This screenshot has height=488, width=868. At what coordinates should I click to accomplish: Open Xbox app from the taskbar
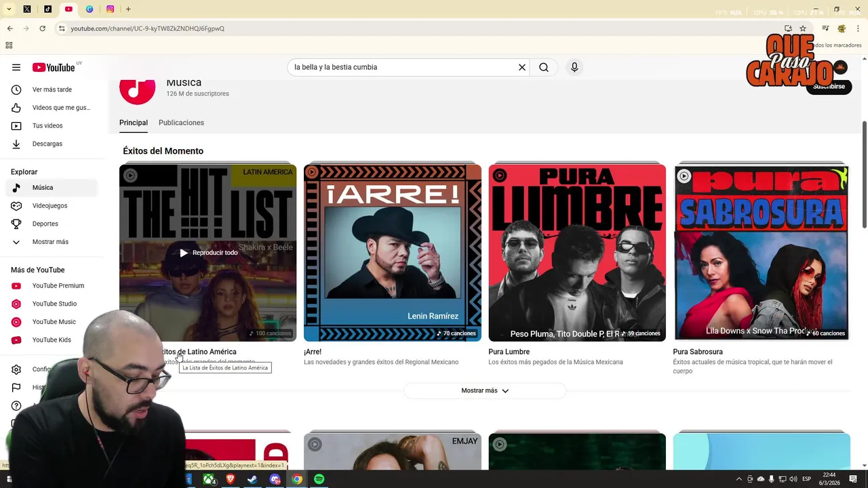[209, 479]
